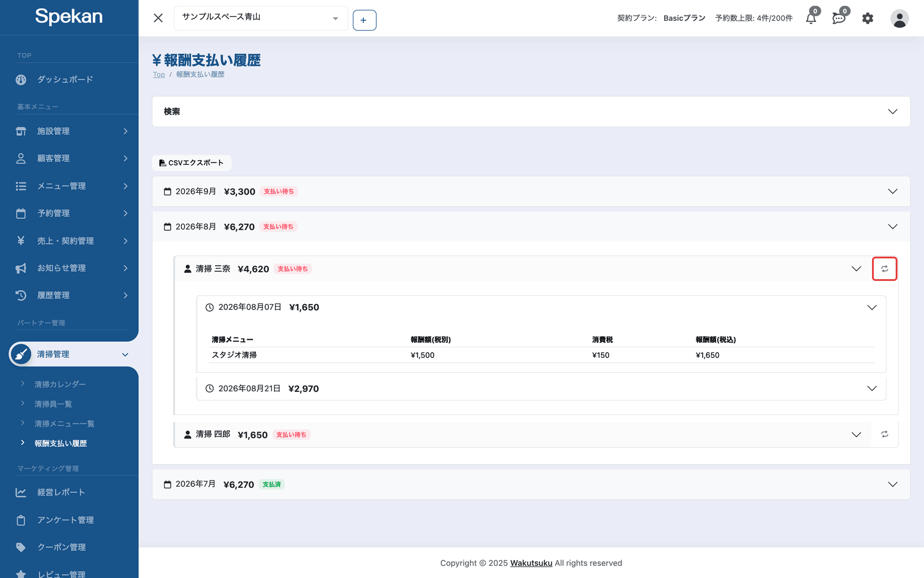Collapse the 清掃 三奈 details chevron
This screenshot has height=578, width=924.
click(x=856, y=269)
